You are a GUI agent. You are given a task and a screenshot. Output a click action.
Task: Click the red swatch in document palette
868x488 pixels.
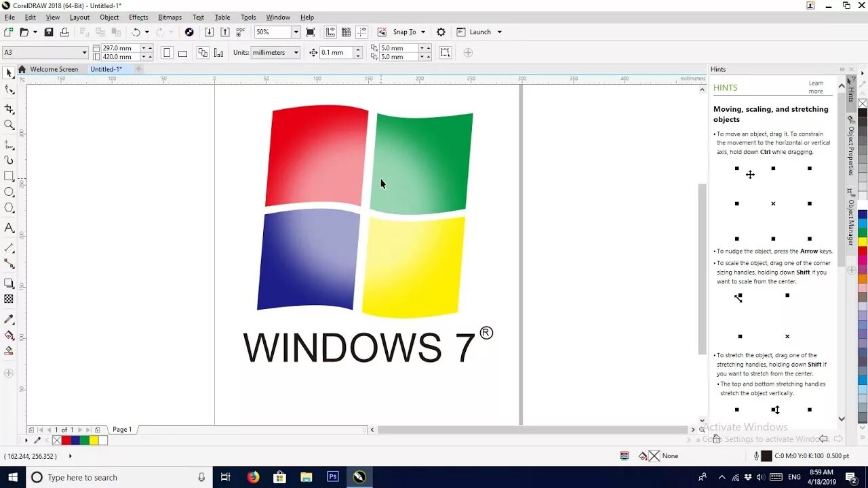click(66, 440)
